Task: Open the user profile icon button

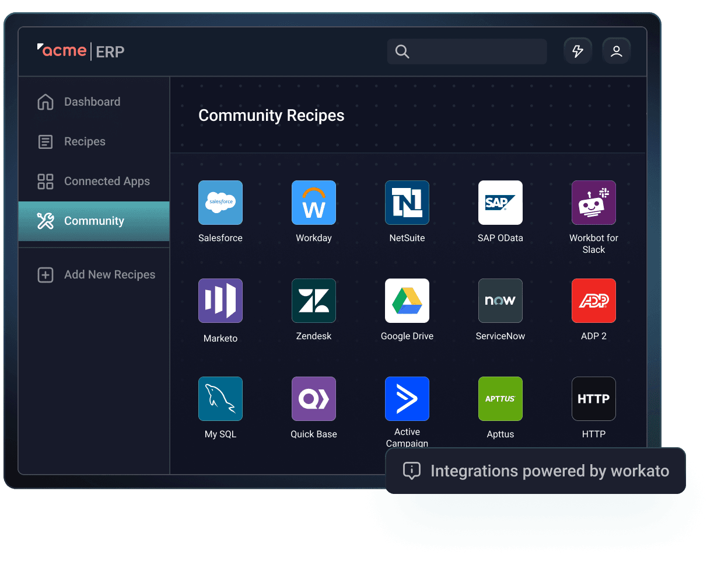Action: [x=617, y=51]
